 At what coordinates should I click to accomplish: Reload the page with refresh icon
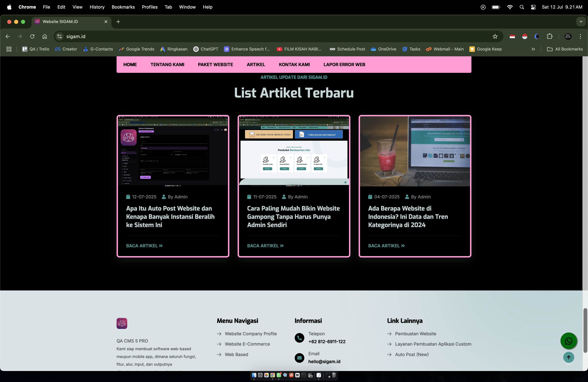coord(32,37)
